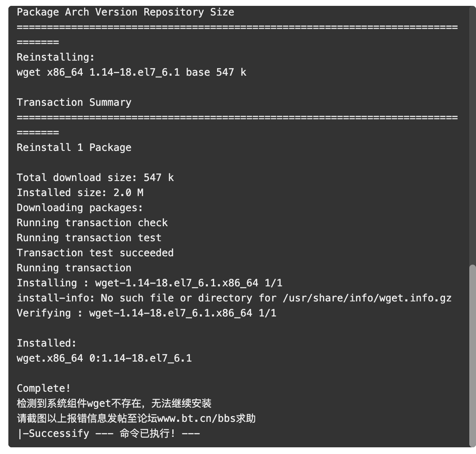Click the /usr/share/info/wget.info.gz path text
Screen dimensions: 476x454
tap(367, 298)
